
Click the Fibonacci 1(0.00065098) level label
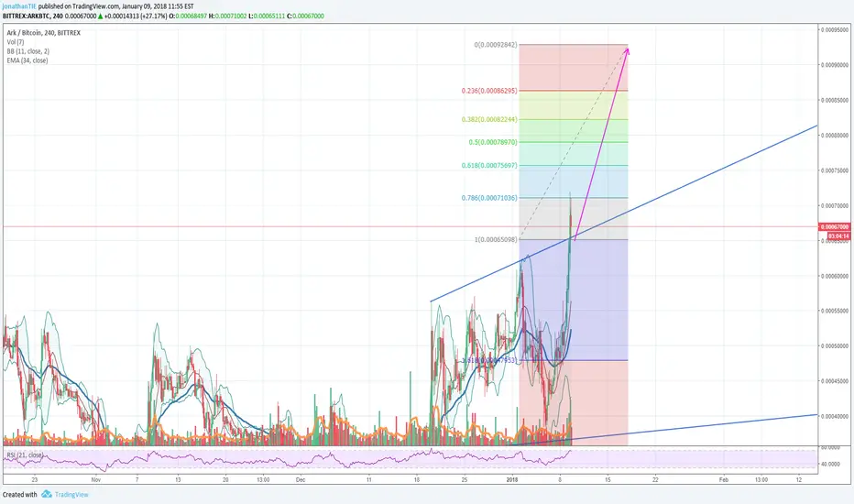coord(496,239)
